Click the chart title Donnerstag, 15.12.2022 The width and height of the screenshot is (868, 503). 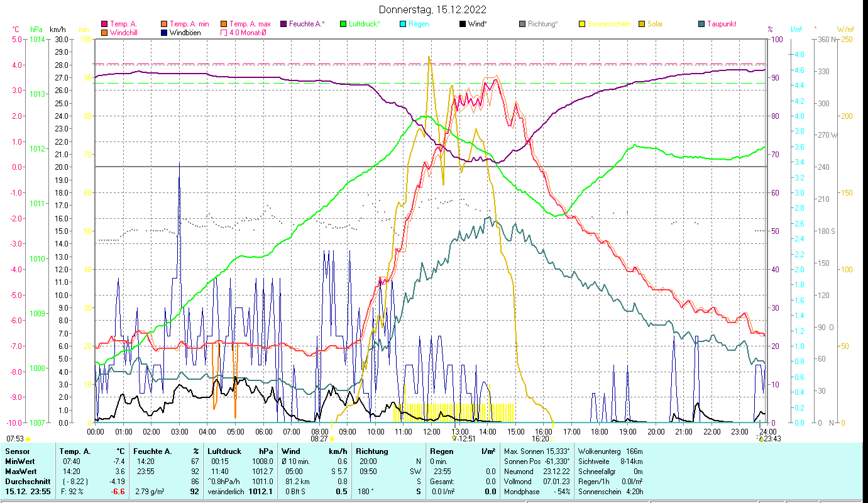433,10
